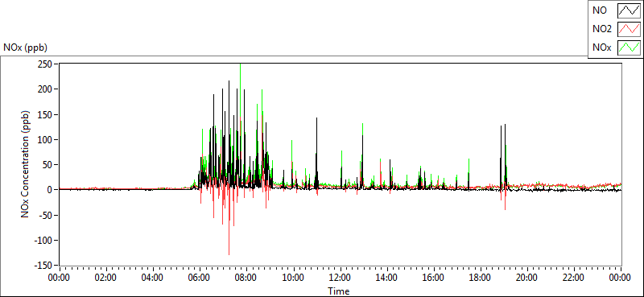Click the 'NOx Concentration (ppb)' axis label

pyautogui.click(x=26, y=163)
